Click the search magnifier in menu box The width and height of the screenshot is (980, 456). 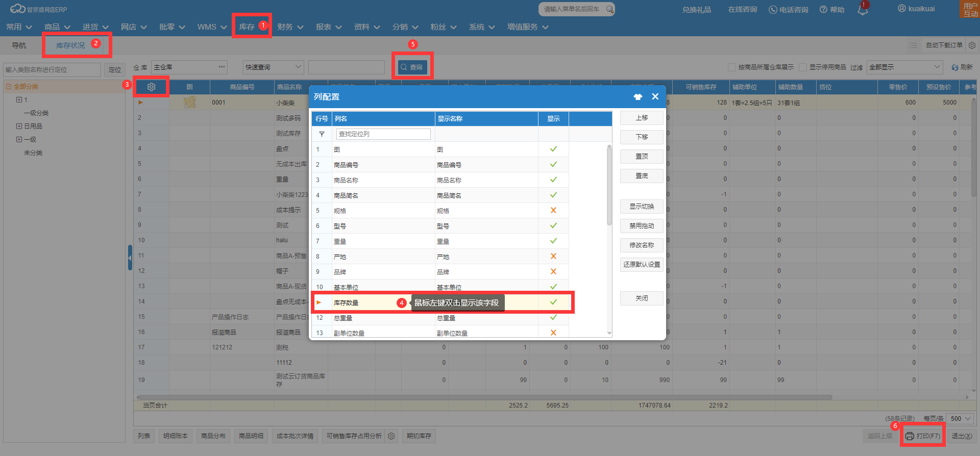tap(609, 9)
